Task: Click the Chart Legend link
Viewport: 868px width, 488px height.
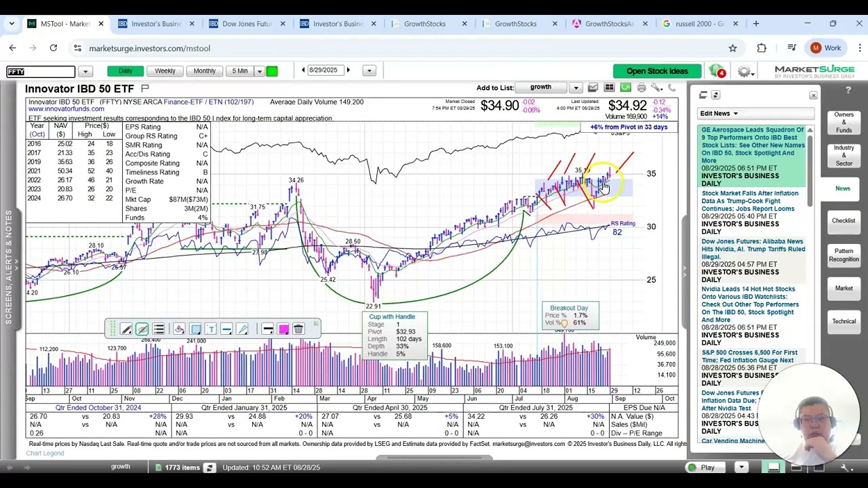Action: pos(45,453)
